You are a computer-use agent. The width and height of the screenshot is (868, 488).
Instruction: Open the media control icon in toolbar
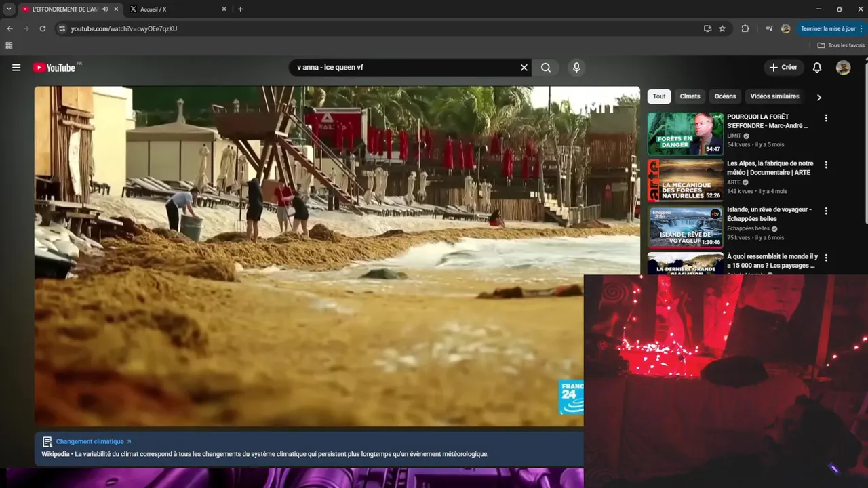click(x=769, y=28)
